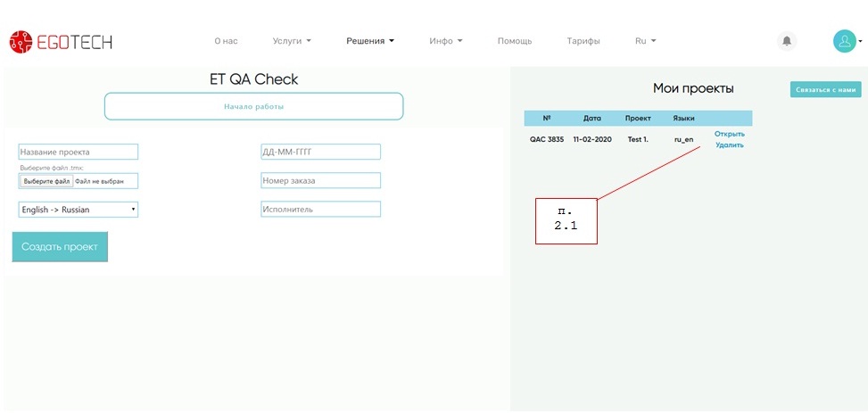Focus the Название проекта field
The height and width of the screenshot is (413, 868).
coord(79,152)
